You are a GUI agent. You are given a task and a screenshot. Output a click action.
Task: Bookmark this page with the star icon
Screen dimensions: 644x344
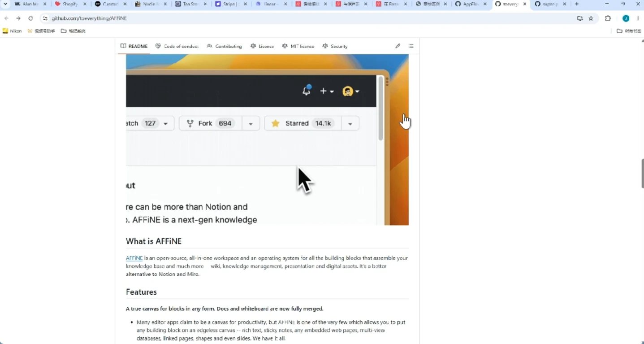pyautogui.click(x=591, y=18)
